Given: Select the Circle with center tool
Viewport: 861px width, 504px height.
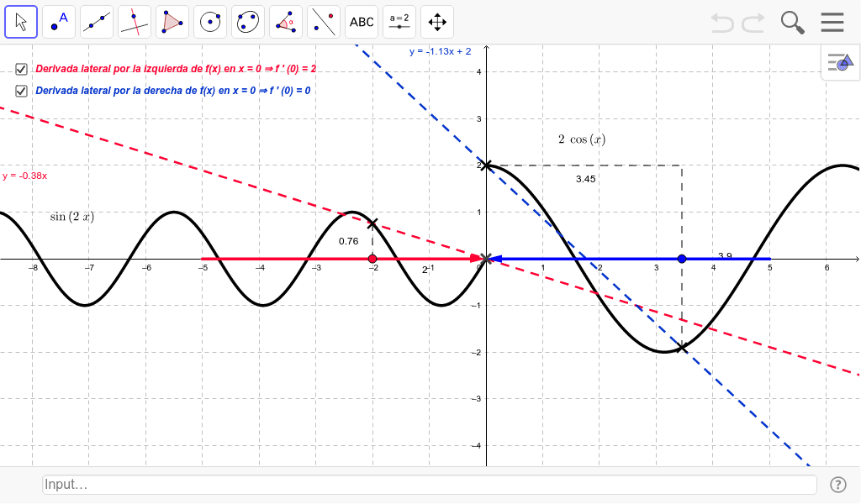Looking at the screenshot, I should point(210,22).
